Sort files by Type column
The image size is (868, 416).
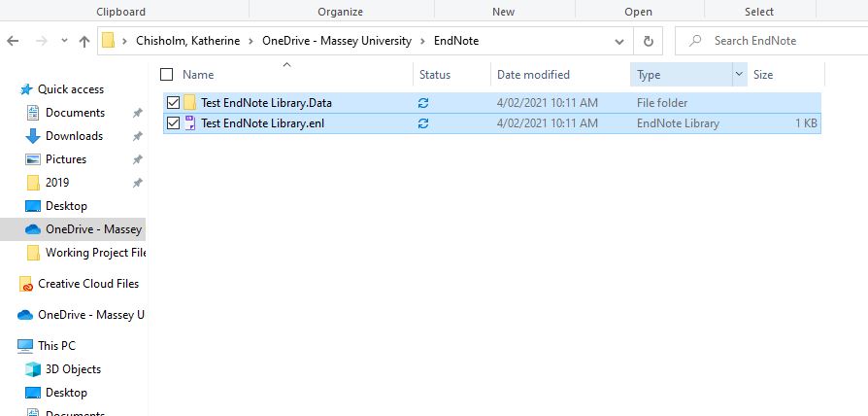pyautogui.click(x=649, y=75)
